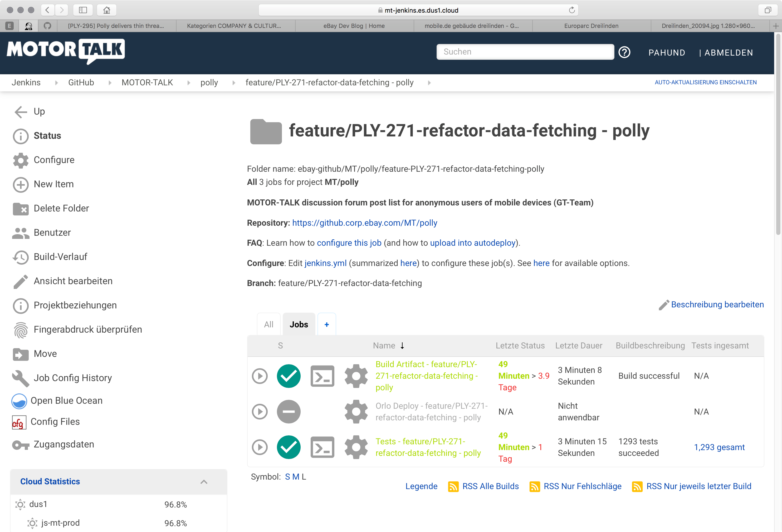Sort table by Letzte Dauer column header
This screenshot has height=532, width=782.
(579, 346)
